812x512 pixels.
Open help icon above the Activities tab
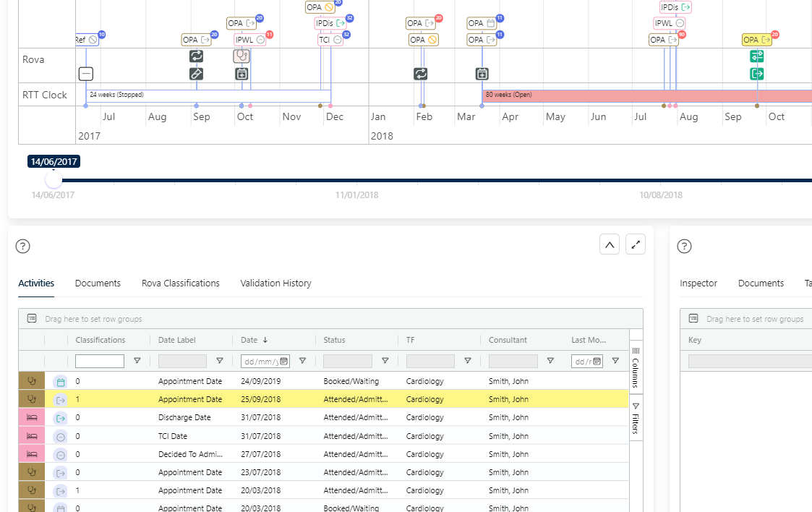pyautogui.click(x=23, y=247)
